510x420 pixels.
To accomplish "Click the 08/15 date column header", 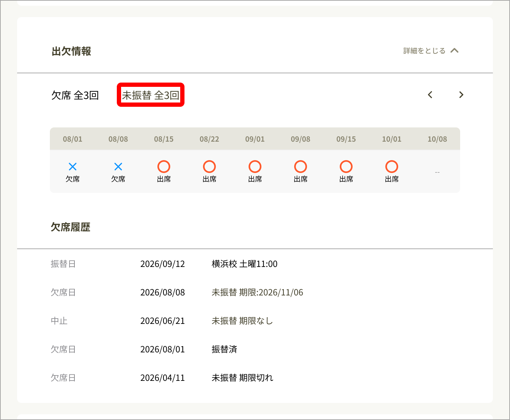I will 164,139.
